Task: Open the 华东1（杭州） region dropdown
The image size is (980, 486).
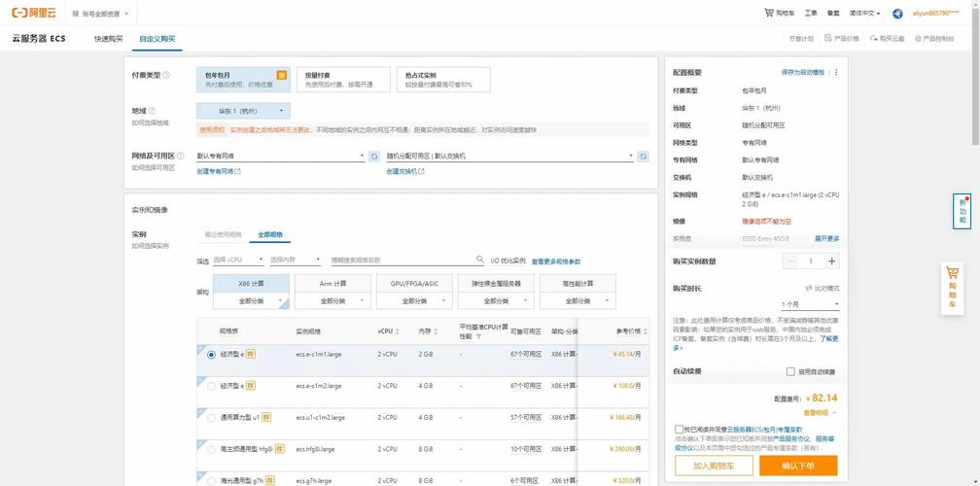Action: click(243, 111)
